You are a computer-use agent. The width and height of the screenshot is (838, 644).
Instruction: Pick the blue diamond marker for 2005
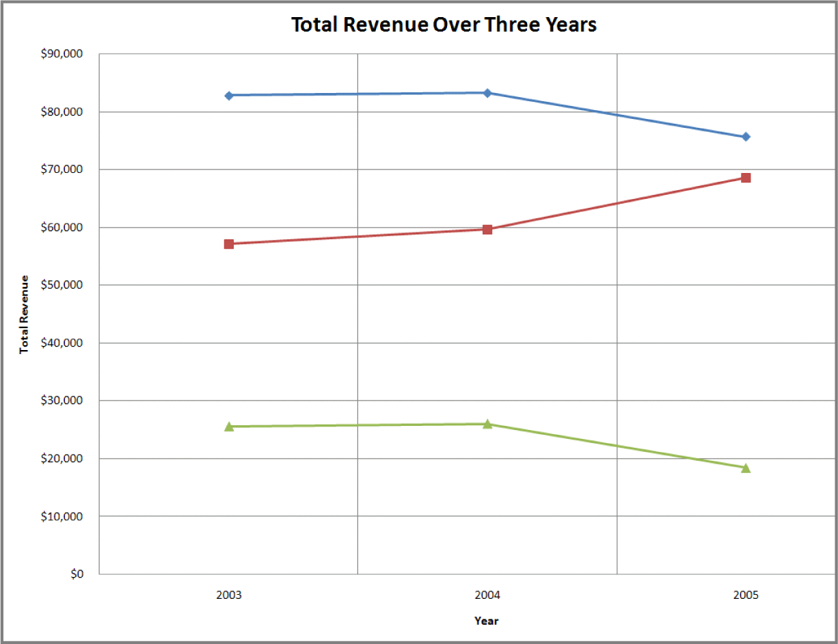(x=746, y=137)
